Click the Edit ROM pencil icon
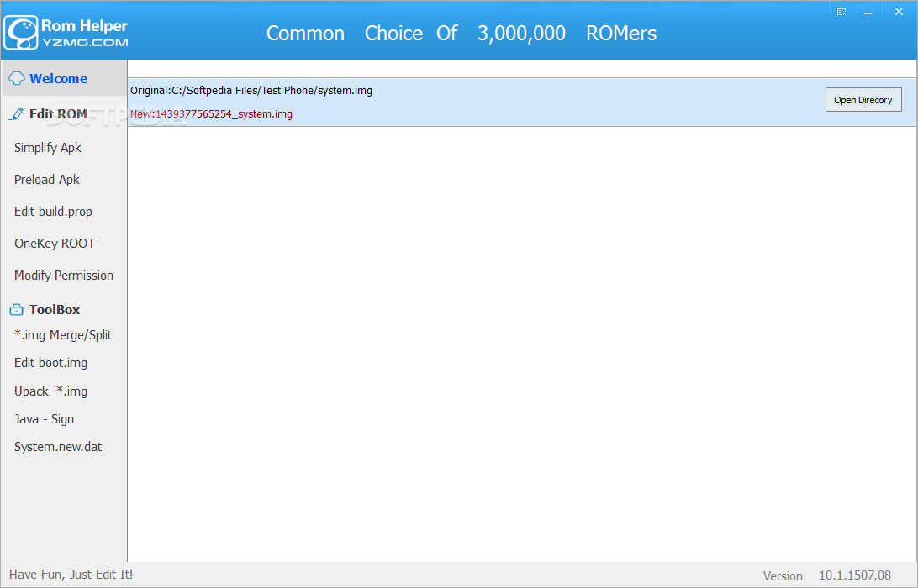The image size is (918, 588). pyautogui.click(x=17, y=114)
